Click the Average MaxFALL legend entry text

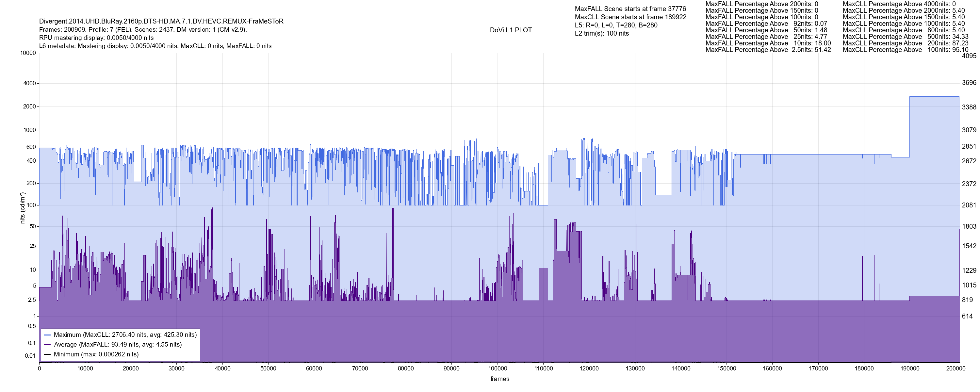coord(118,345)
